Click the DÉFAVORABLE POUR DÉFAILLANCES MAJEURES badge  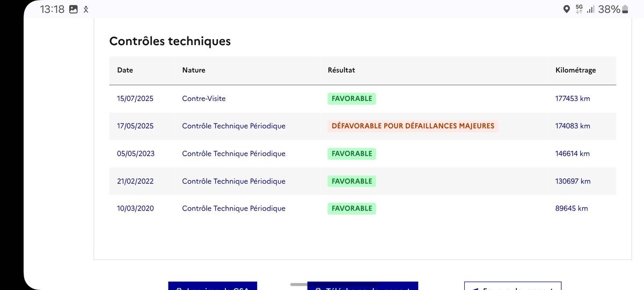tap(413, 126)
